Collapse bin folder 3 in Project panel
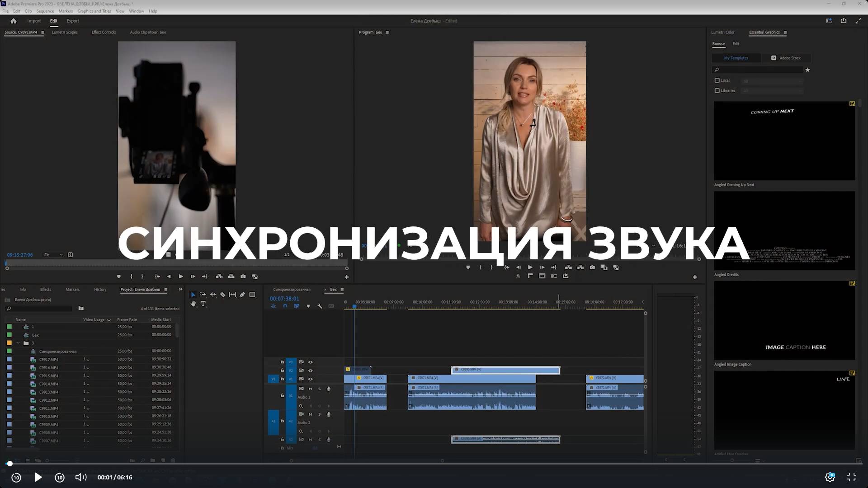This screenshot has width=868, height=488. 18,343
